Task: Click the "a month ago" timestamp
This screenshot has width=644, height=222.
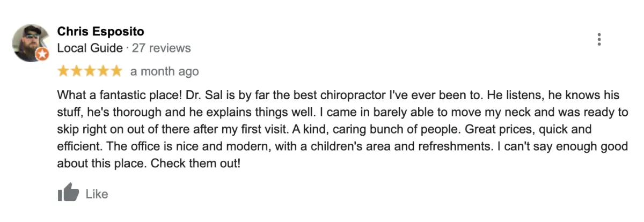Action: tap(165, 71)
